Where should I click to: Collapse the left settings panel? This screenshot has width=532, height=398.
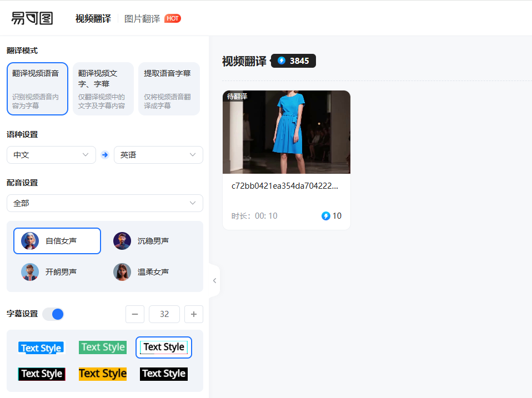pyautogui.click(x=214, y=281)
